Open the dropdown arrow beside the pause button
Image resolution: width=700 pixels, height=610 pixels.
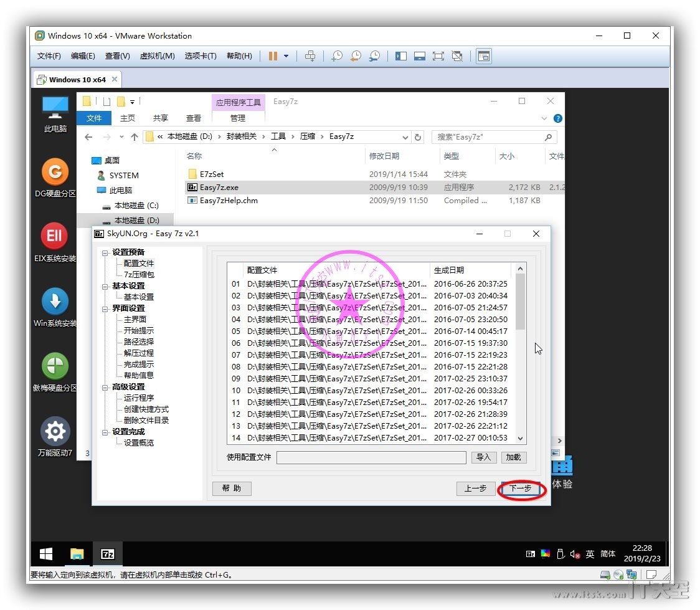coord(286,56)
